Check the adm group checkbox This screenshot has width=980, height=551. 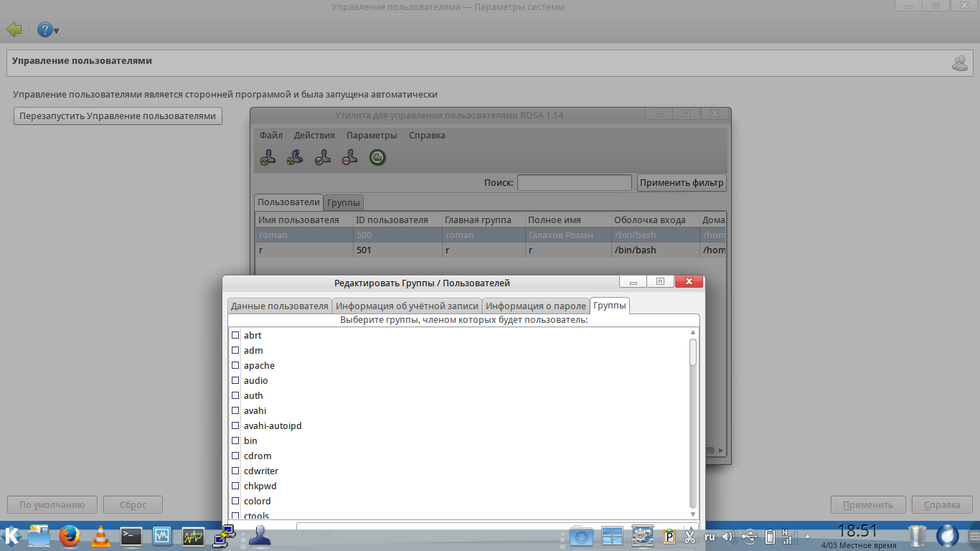235,350
